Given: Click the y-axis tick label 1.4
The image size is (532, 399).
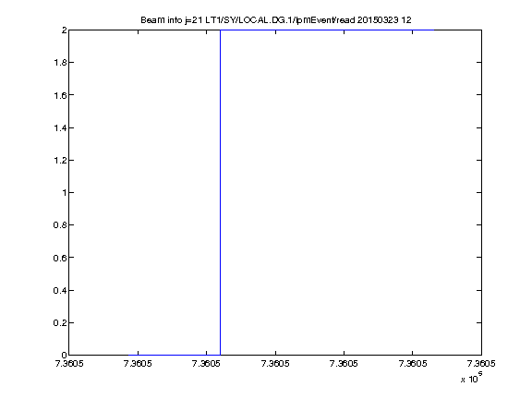Looking at the screenshot, I should click(x=60, y=127).
